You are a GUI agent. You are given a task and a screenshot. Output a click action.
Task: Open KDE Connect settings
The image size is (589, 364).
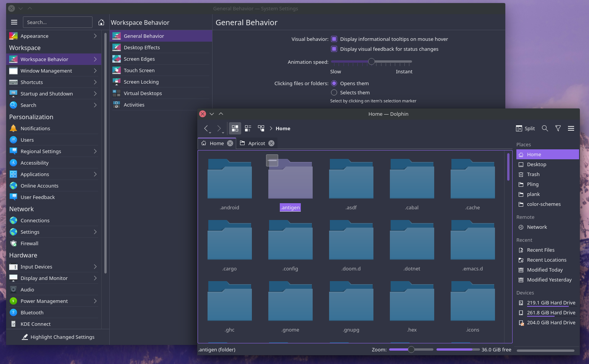click(x=53, y=324)
